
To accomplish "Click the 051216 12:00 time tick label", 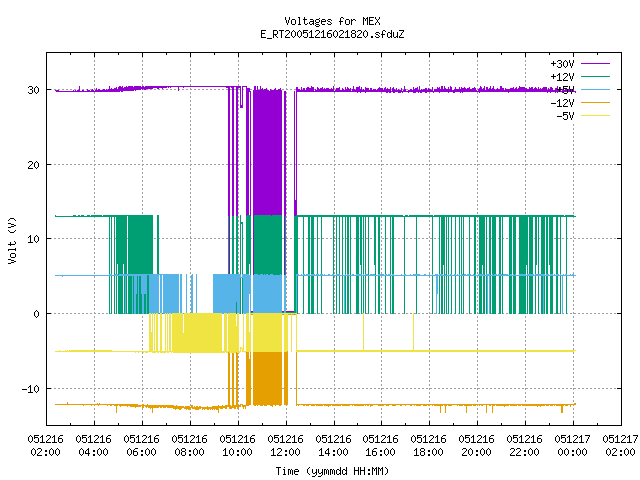I will (285, 446).
